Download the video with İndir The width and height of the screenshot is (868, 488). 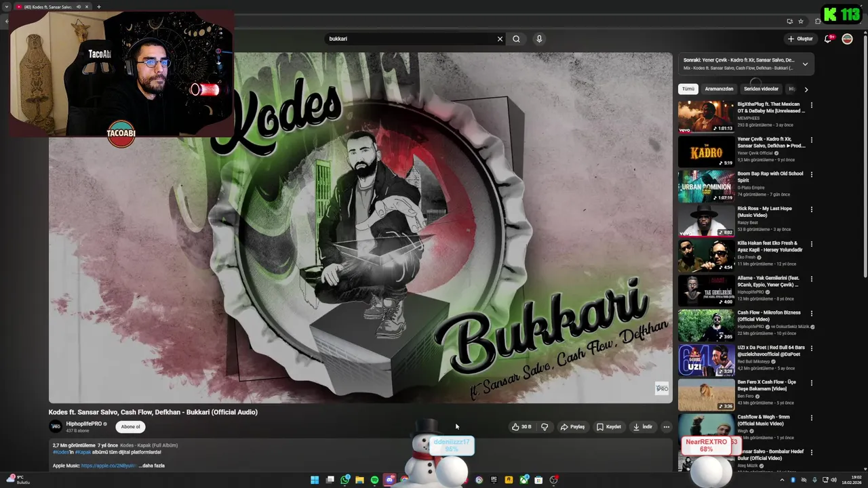[x=643, y=427]
